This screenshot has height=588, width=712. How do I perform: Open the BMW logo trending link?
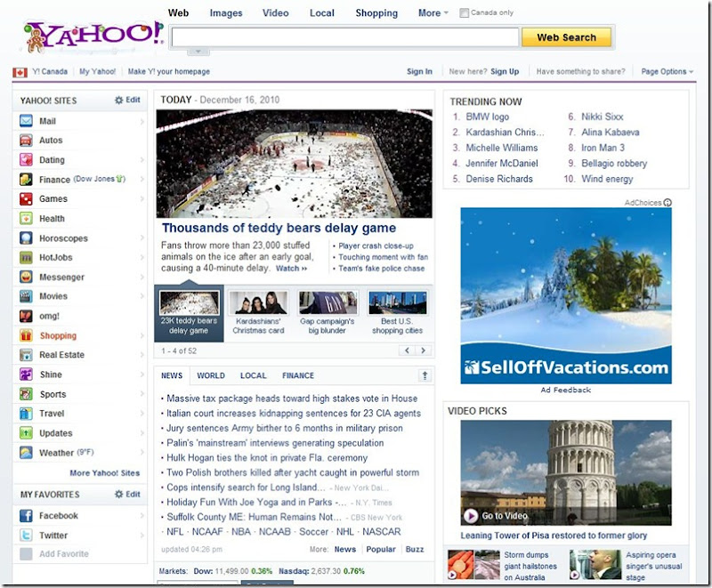[487, 117]
